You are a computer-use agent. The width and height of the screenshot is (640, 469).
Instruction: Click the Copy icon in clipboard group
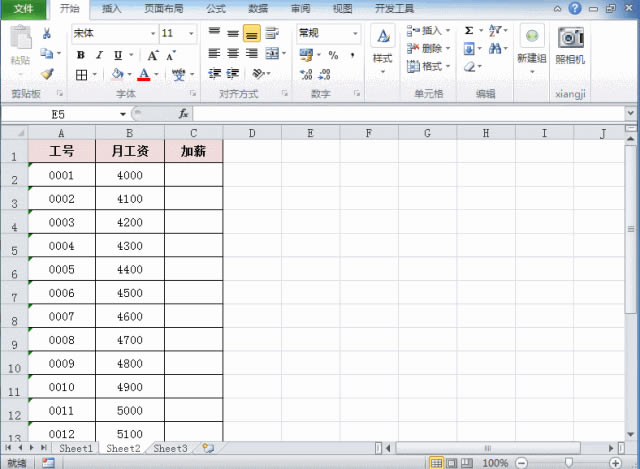pos(47,53)
